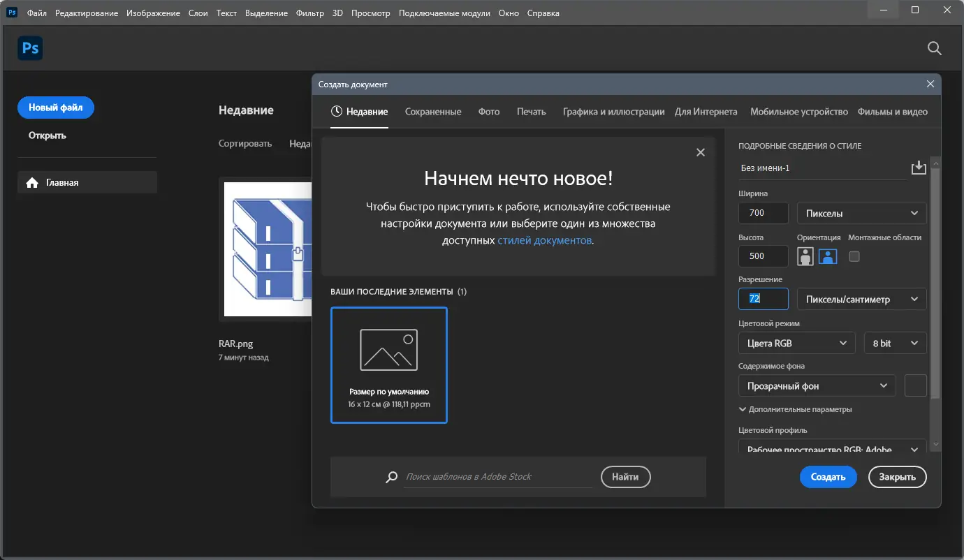Click the Home house icon in sidebar

31,182
